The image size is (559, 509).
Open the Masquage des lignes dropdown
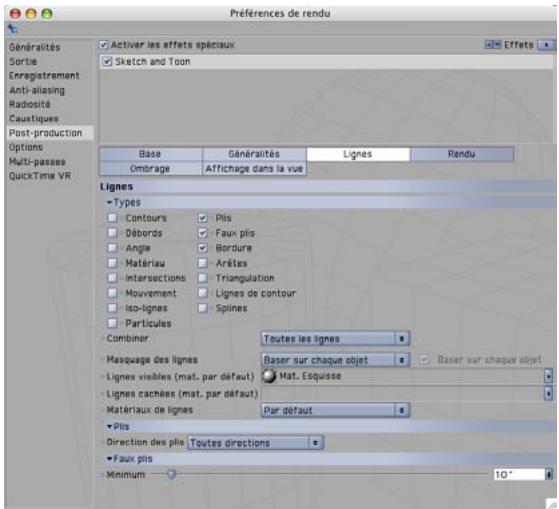coord(335,360)
